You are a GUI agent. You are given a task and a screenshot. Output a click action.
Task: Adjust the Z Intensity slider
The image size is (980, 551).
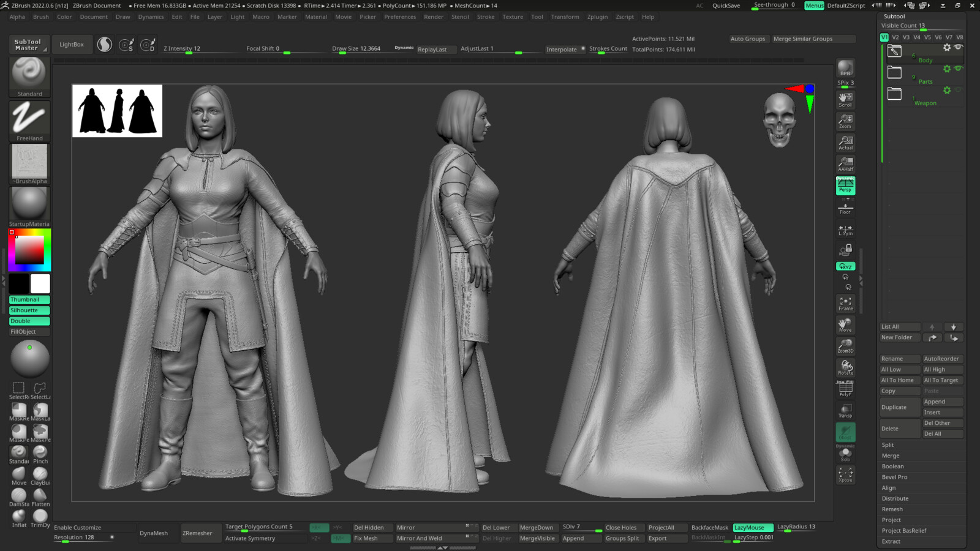pyautogui.click(x=200, y=49)
